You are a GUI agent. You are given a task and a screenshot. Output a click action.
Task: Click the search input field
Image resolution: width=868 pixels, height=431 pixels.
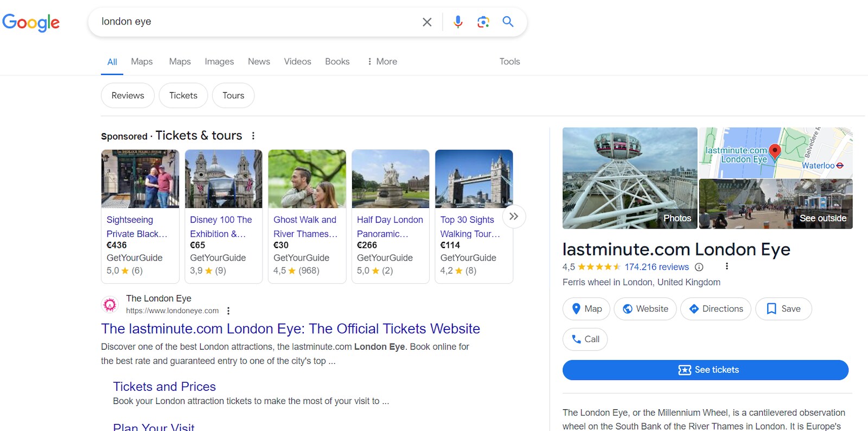coord(258,22)
